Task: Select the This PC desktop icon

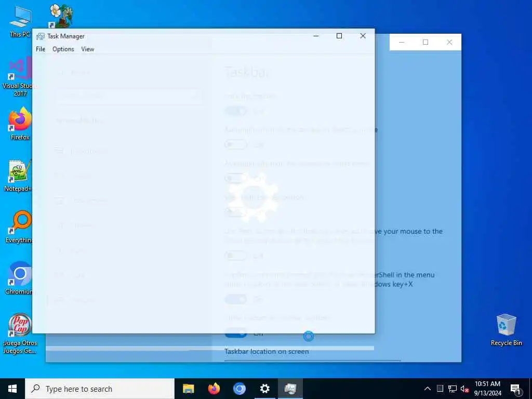Action: point(20,21)
